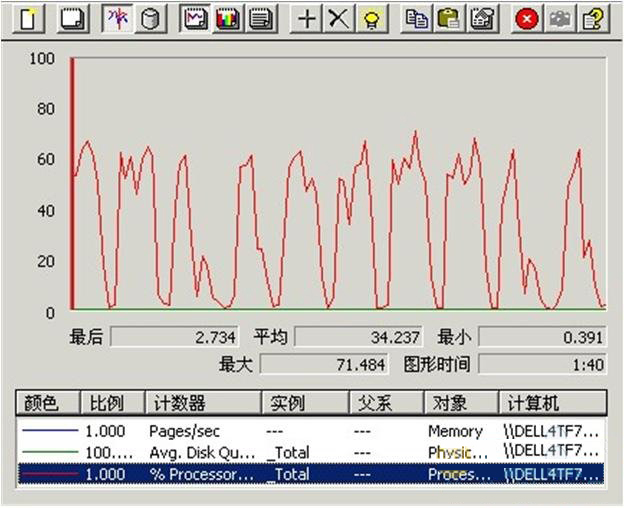The width and height of the screenshot is (624, 508).
Task: Click the 100.... scale cell
Action: pyautogui.click(x=109, y=453)
